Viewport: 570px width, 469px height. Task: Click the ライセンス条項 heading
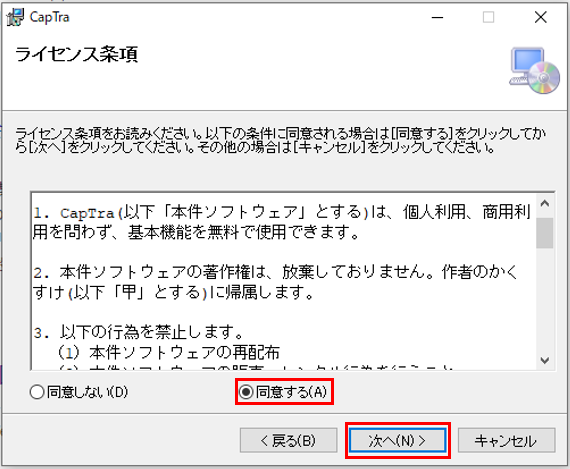pos(76,55)
